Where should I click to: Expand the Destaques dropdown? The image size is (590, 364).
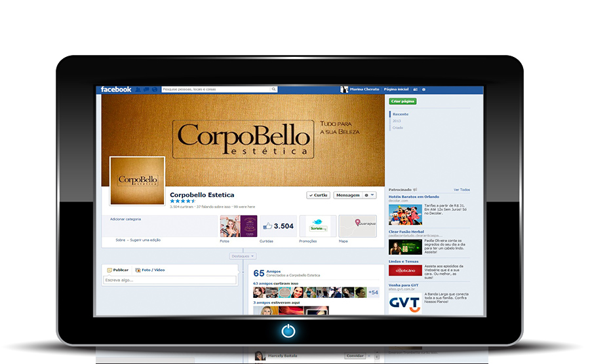[243, 256]
